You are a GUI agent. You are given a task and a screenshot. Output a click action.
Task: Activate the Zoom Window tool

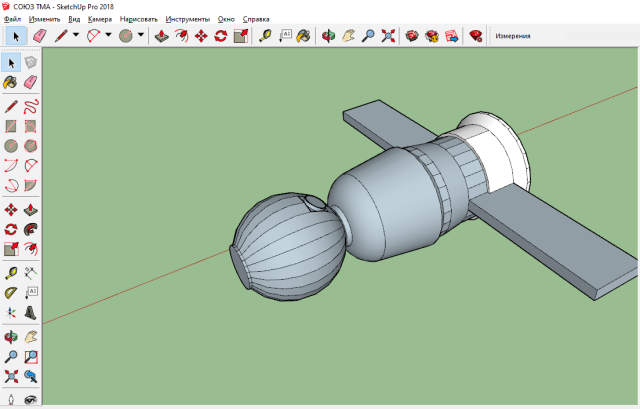tap(30, 355)
